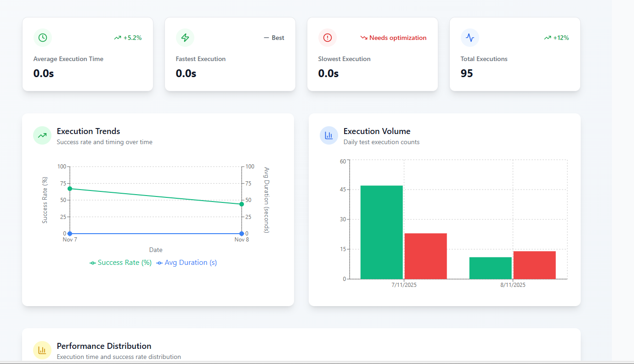The width and height of the screenshot is (634, 364).
Task: Click the Performance Distribution heading
Action: tap(104, 346)
